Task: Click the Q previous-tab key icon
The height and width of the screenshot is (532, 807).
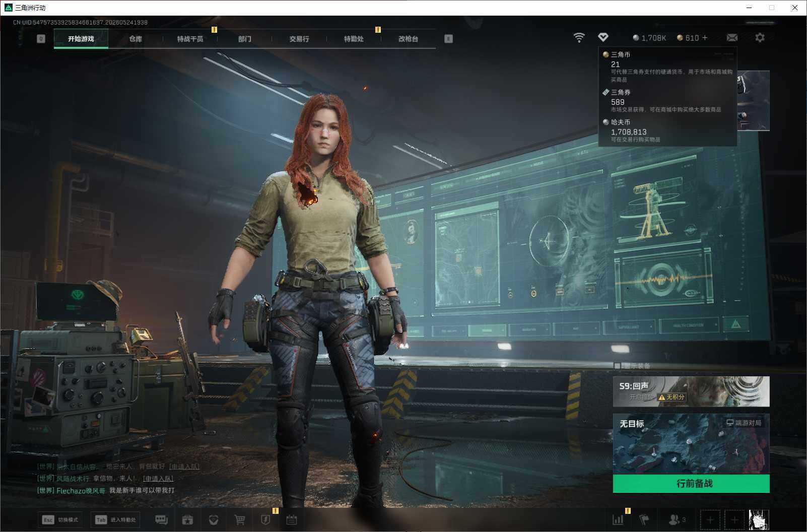Action: click(41, 39)
